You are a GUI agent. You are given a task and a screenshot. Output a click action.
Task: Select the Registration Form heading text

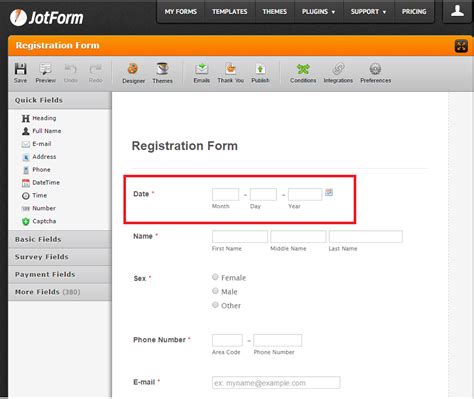(185, 146)
